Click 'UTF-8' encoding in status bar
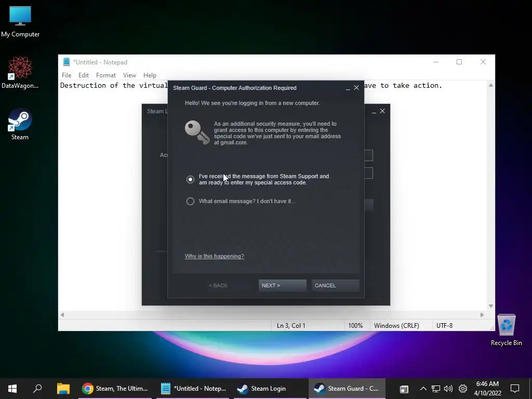 point(445,326)
